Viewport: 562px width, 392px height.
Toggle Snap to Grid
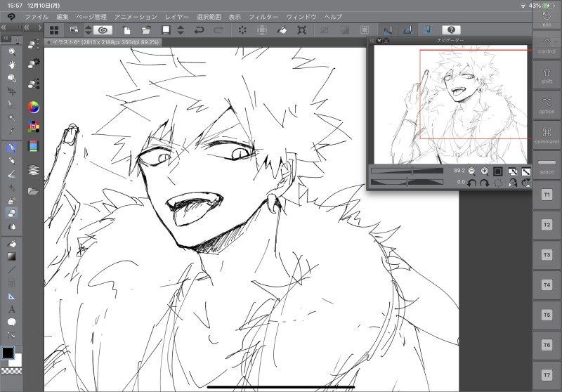click(x=428, y=30)
